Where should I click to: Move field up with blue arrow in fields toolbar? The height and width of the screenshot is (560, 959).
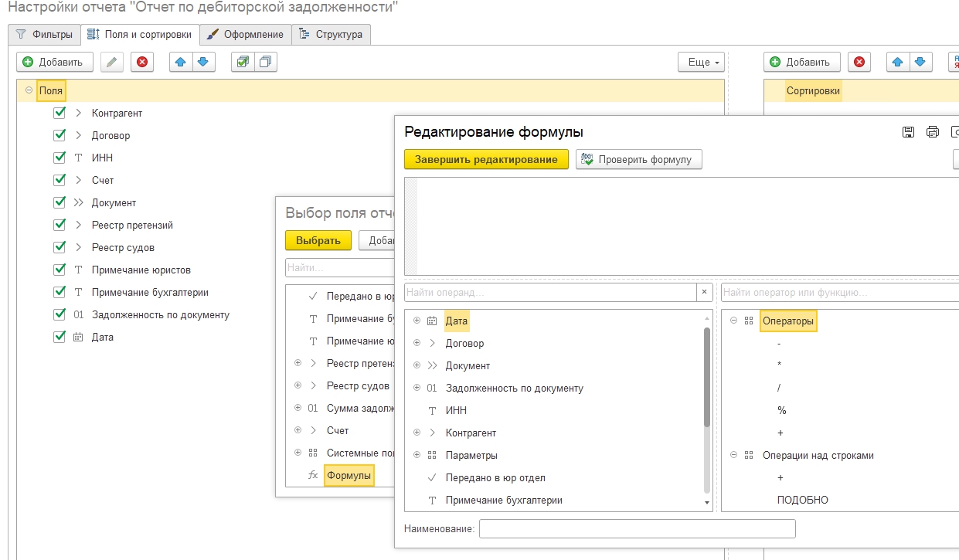point(181,63)
